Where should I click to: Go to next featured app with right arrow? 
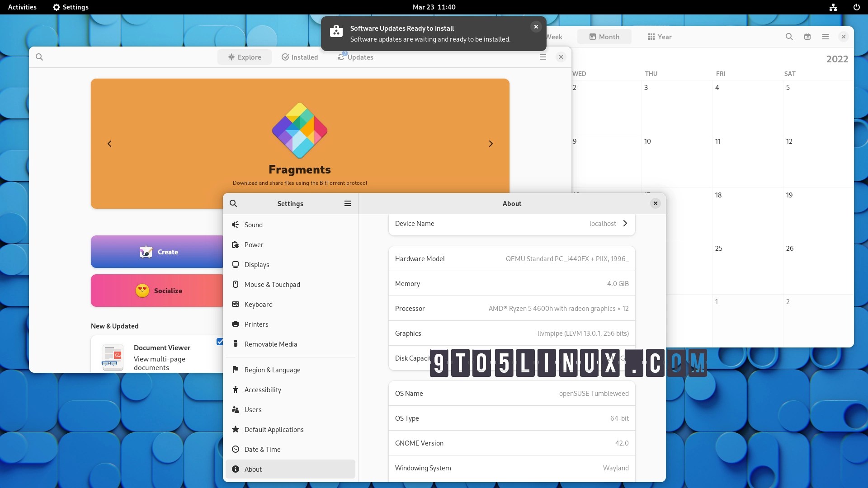tap(491, 144)
